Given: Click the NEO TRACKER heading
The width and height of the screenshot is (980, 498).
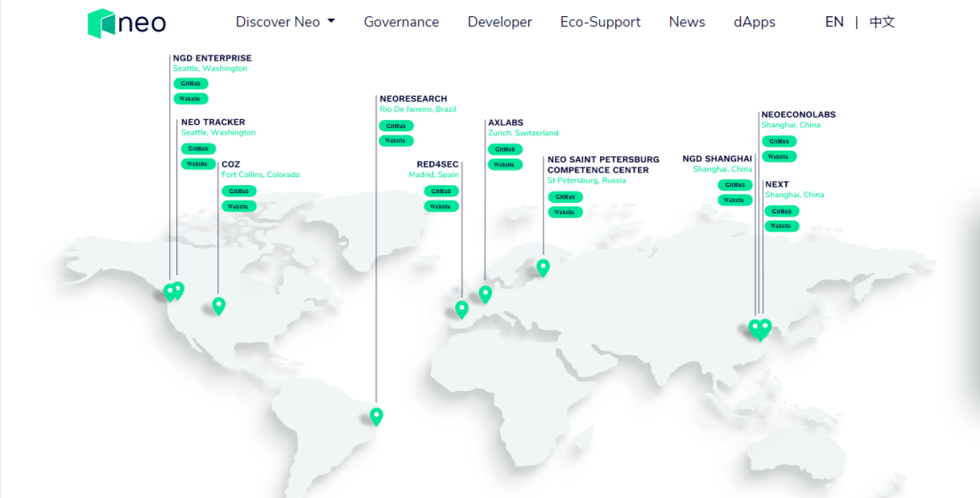Looking at the screenshot, I should coord(213,122).
